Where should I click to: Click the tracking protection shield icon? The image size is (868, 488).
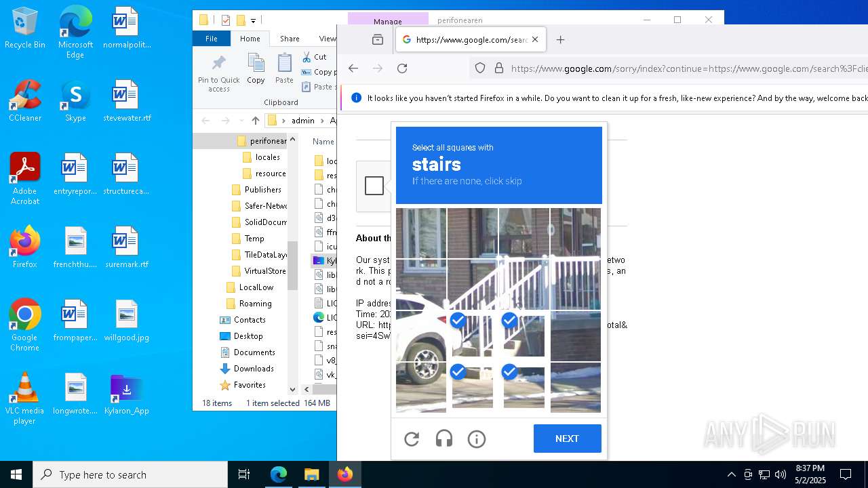click(x=480, y=68)
